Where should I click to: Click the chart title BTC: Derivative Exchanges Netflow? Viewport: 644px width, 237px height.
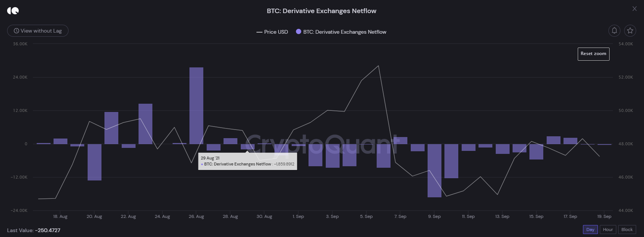tap(321, 11)
